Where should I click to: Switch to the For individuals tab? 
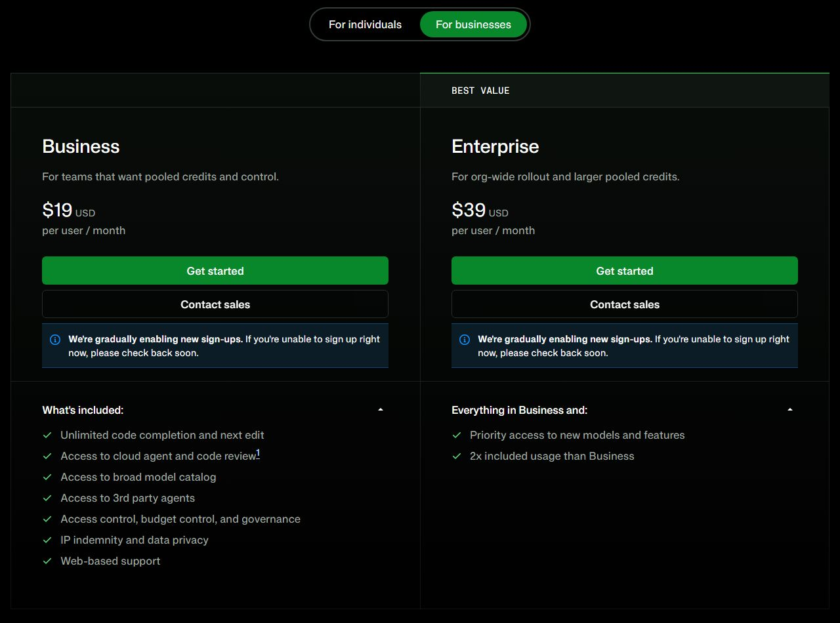tap(365, 24)
